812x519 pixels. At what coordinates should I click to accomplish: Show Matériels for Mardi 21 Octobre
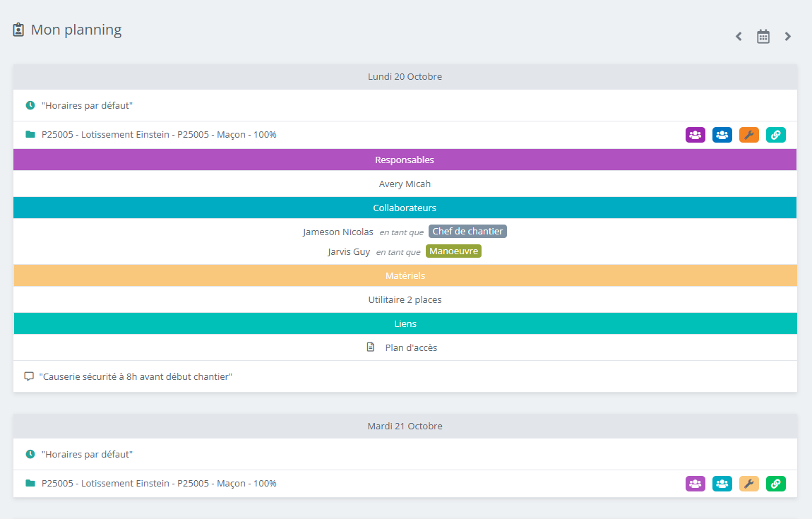(x=748, y=484)
